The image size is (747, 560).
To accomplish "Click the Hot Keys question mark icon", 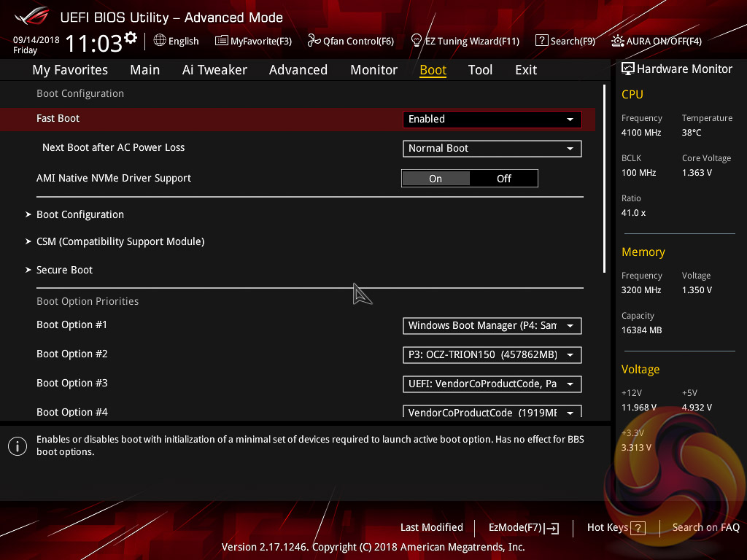I will point(638,528).
